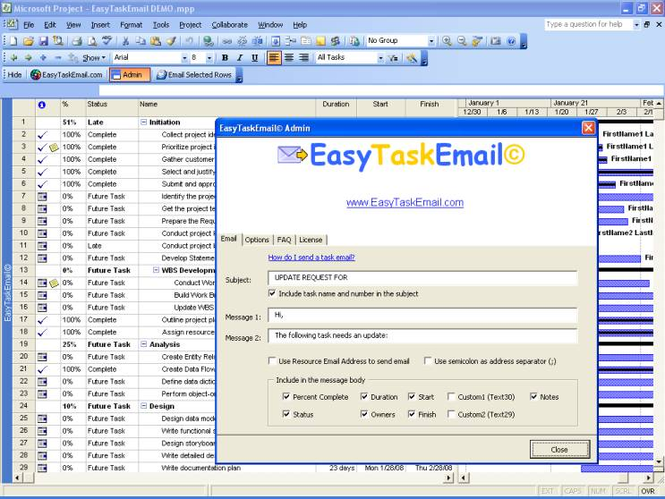This screenshot has height=499, width=665.
Task: Enable Use semicolon as address separator
Action: [428, 361]
